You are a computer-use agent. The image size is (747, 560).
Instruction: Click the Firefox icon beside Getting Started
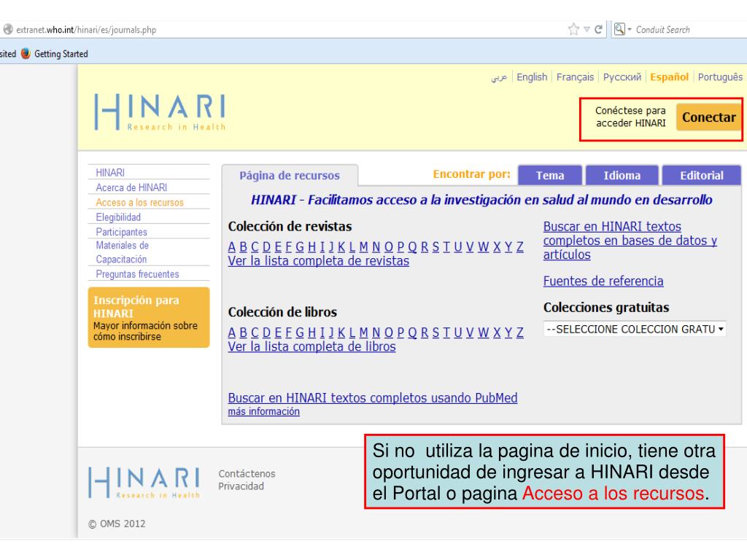tap(26, 53)
